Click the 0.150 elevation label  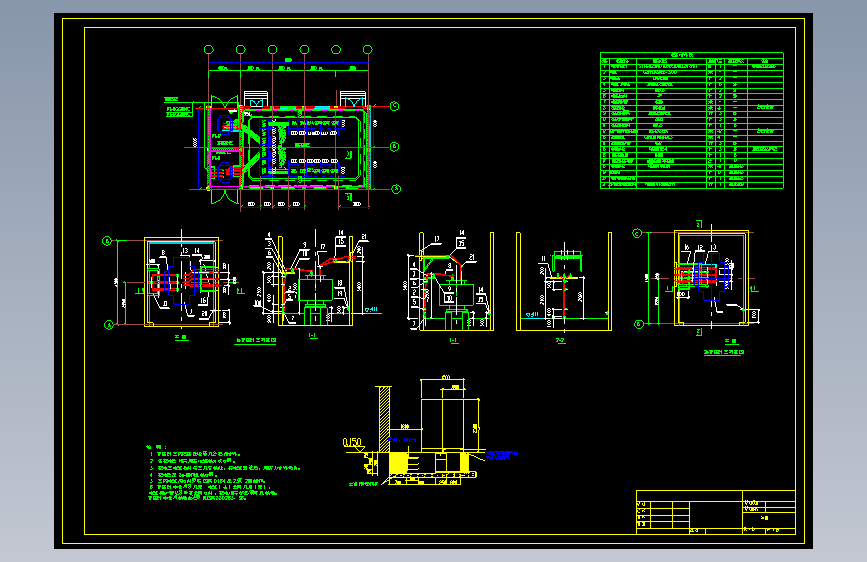point(352,443)
